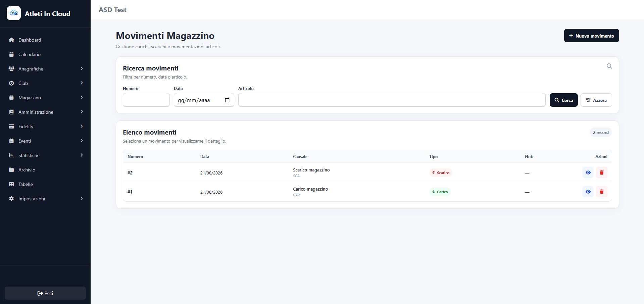Focus the Articolo filter input field
644x304 pixels.
tap(392, 100)
